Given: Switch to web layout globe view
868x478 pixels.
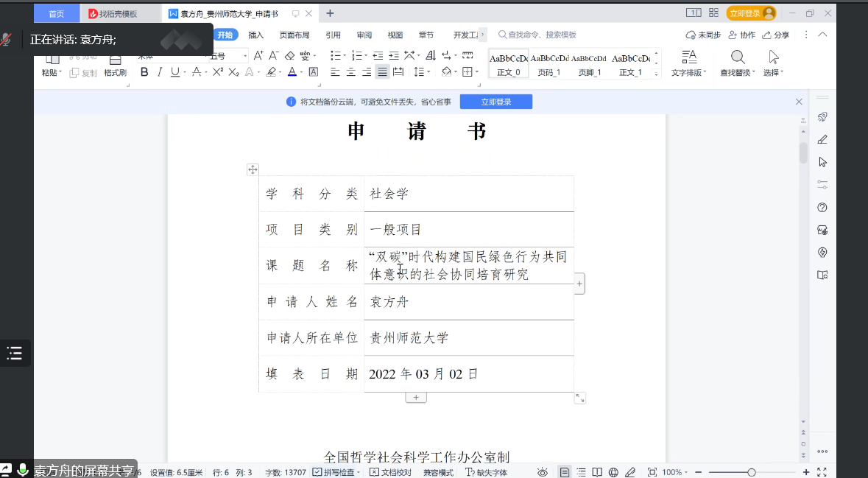Looking at the screenshot, I should [613, 472].
